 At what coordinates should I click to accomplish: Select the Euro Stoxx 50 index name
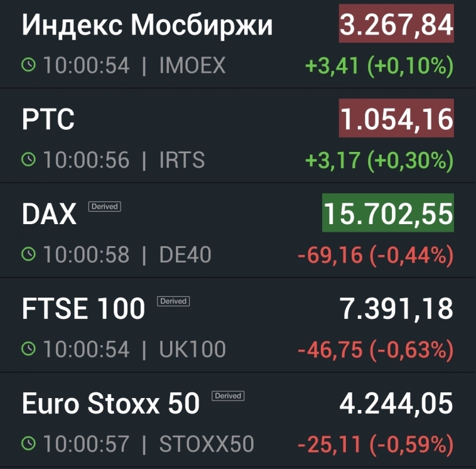click(x=111, y=404)
